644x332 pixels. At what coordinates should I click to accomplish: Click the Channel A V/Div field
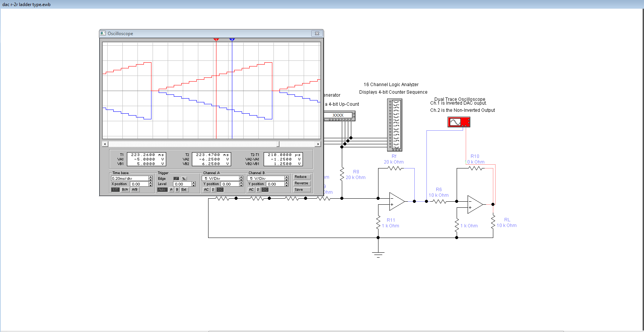click(221, 178)
